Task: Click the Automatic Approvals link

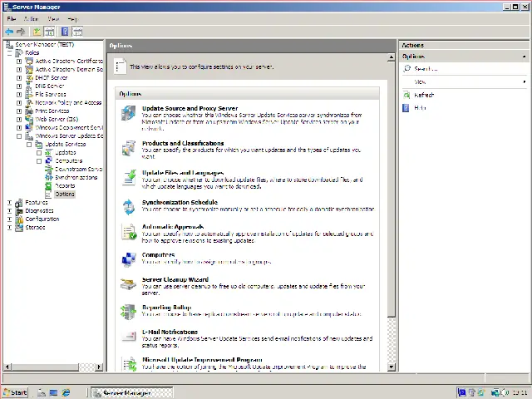Action: (x=173, y=227)
